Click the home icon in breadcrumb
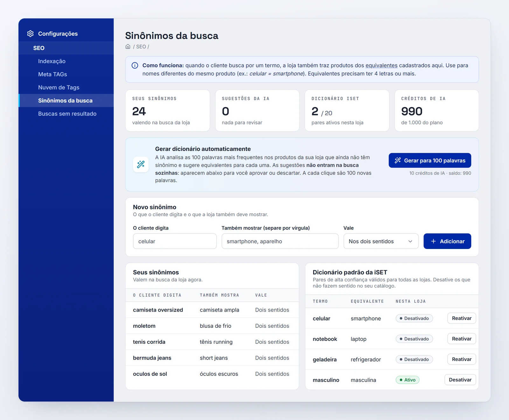509x420 pixels. tap(128, 46)
